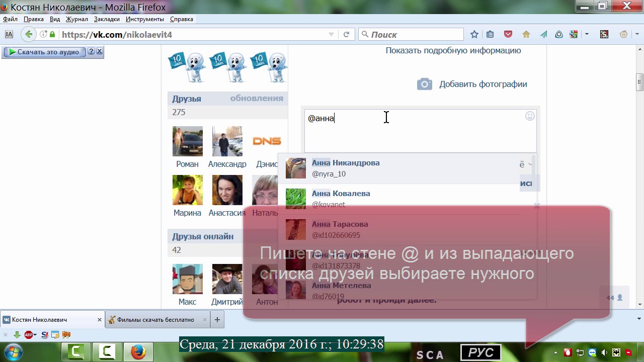Open friend Анастасия's avatar
The width and height of the screenshot is (644, 362).
coord(227,190)
